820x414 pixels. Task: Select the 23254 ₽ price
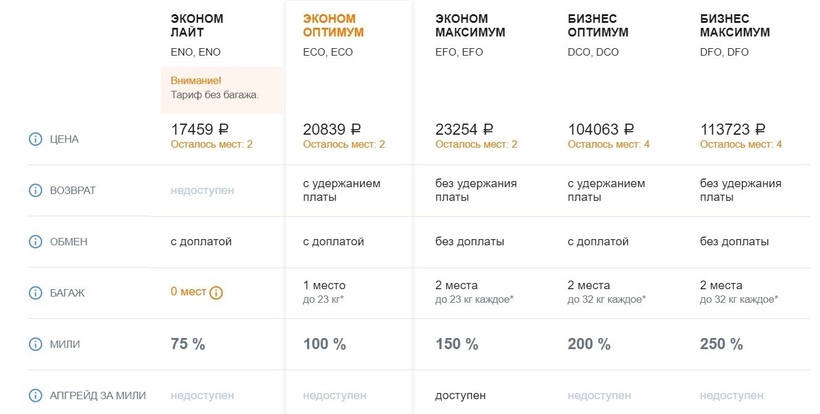[x=464, y=129]
